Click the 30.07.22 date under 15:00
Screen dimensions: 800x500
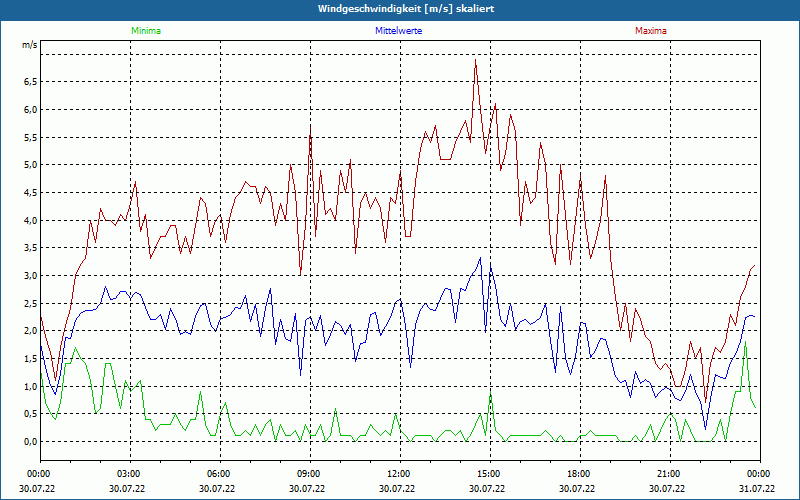(x=487, y=488)
